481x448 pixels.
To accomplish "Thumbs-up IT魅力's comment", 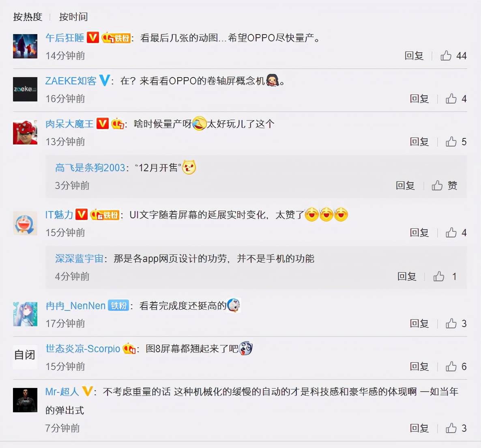I will click(451, 233).
